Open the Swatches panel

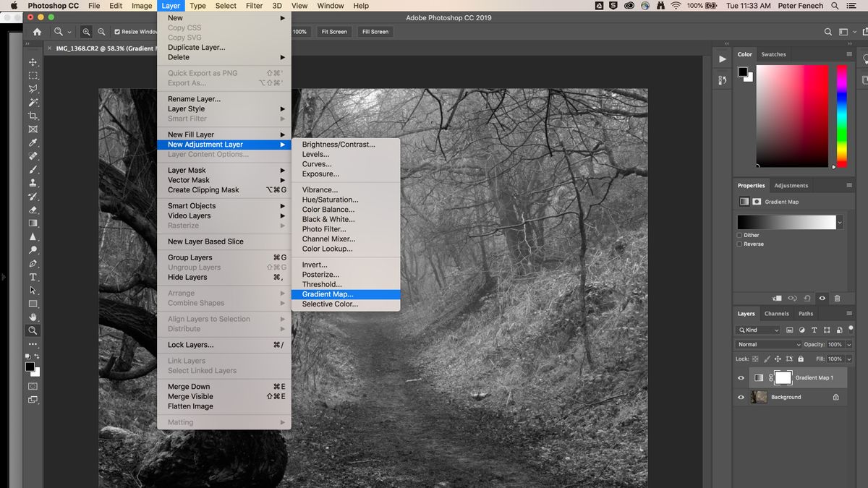coord(773,53)
